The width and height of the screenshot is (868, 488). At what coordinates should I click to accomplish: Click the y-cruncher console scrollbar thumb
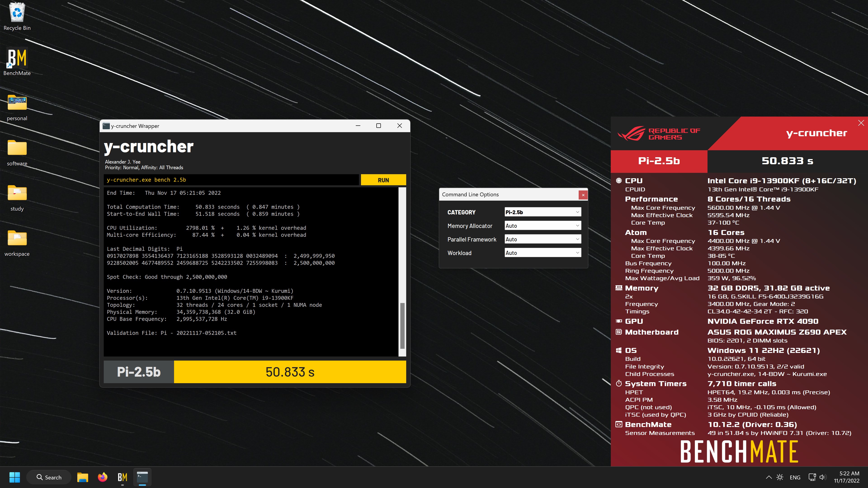(x=402, y=326)
